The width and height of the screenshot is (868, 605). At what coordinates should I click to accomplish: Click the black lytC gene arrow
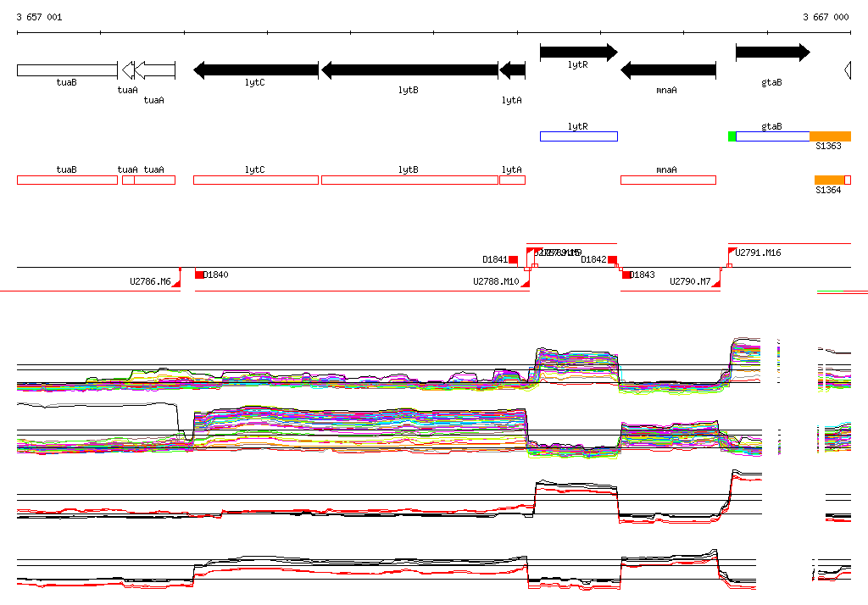pos(255,69)
